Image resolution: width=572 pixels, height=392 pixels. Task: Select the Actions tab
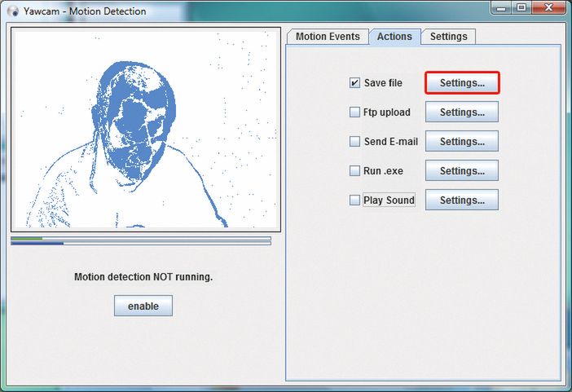pos(394,37)
